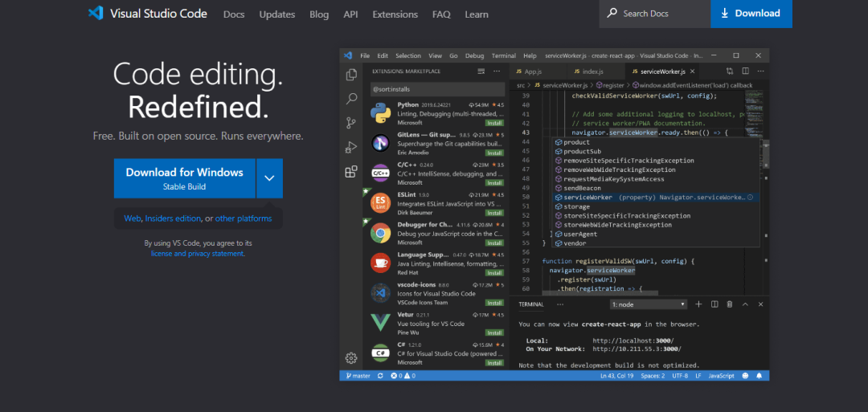Open editor more actions ellipsis
The height and width of the screenshot is (412, 868).
(x=760, y=71)
